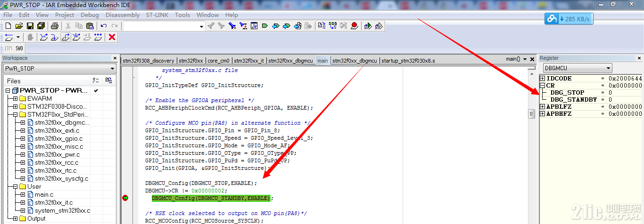Jump to the next bookmark icon
The image size is (644, 224).
[287, 26]
